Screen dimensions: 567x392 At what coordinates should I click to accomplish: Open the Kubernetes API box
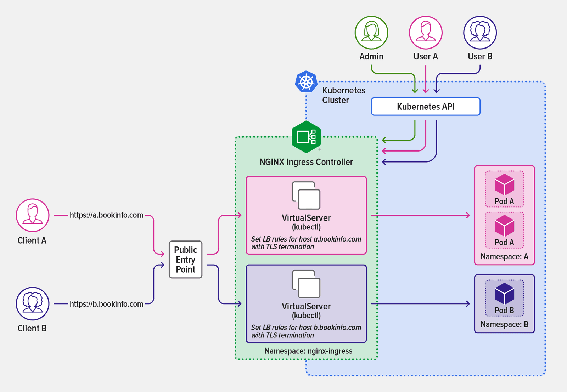tap(425, 106)
